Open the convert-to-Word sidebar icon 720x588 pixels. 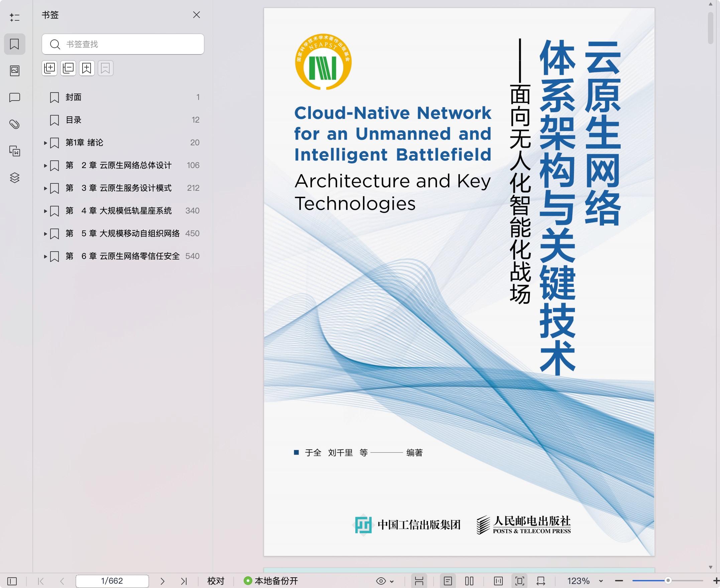[15, 151]
